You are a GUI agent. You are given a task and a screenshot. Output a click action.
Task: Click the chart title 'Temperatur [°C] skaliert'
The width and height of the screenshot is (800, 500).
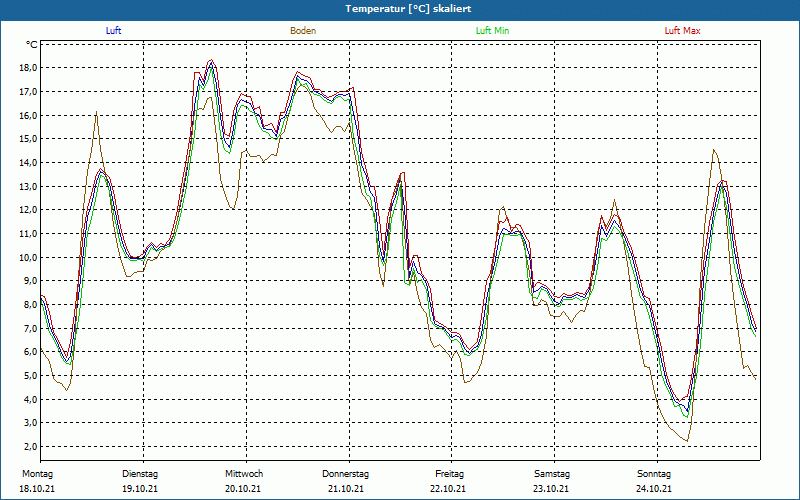coord(408,9)
